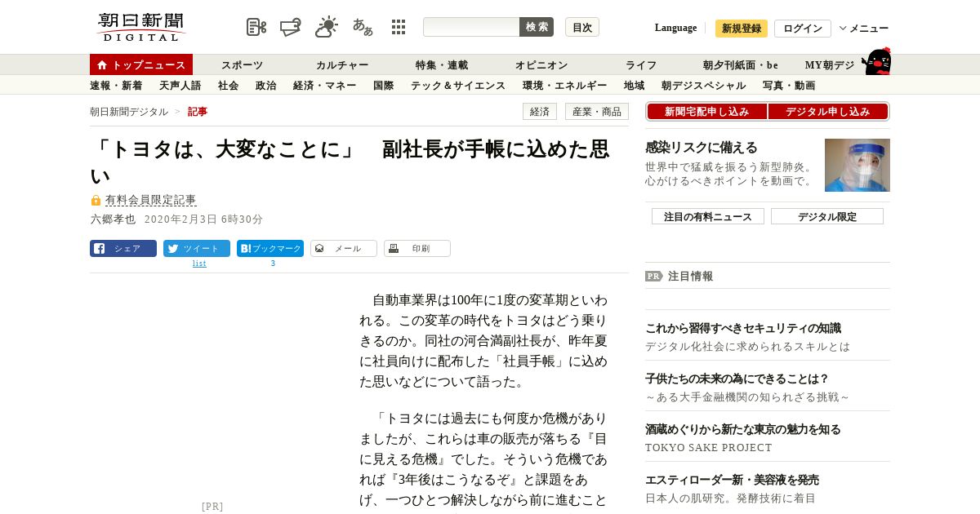Click face shield video thumbnail
The image size is (980, 514).
[857, 165]
